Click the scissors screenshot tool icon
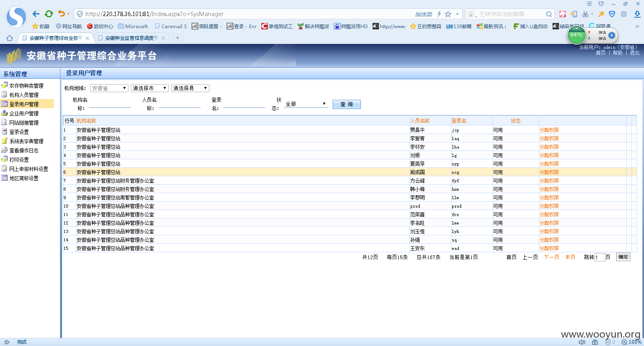Screen dimensions: 644x346 585,14
